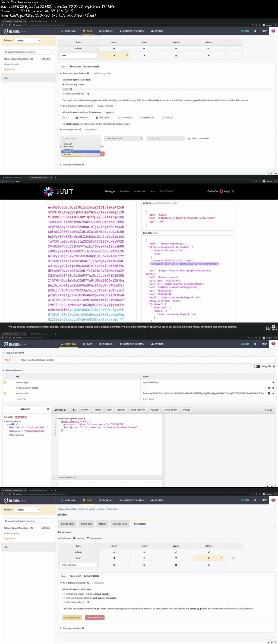Remove the content-type request header
Screen dimensions: 278x644
[273, 382]
